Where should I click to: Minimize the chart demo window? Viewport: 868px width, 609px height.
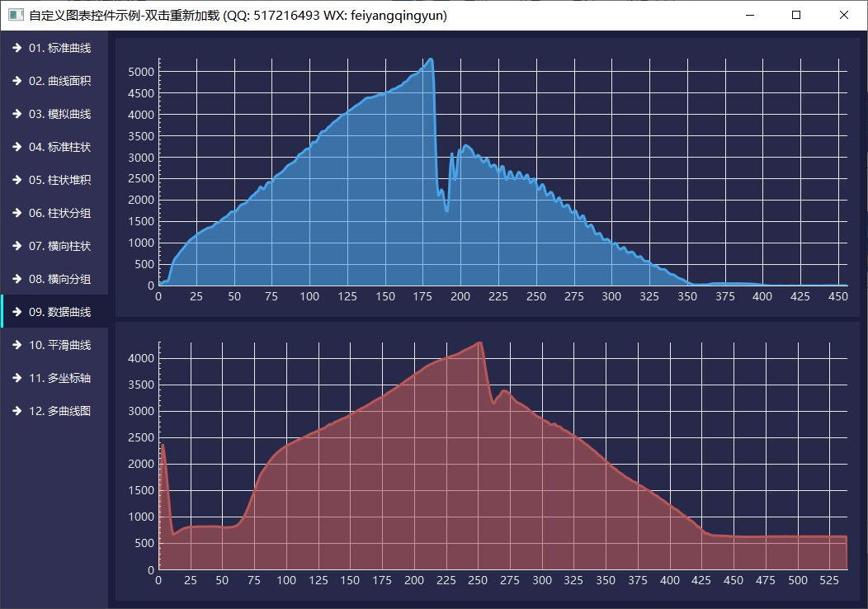pos(749,15)
